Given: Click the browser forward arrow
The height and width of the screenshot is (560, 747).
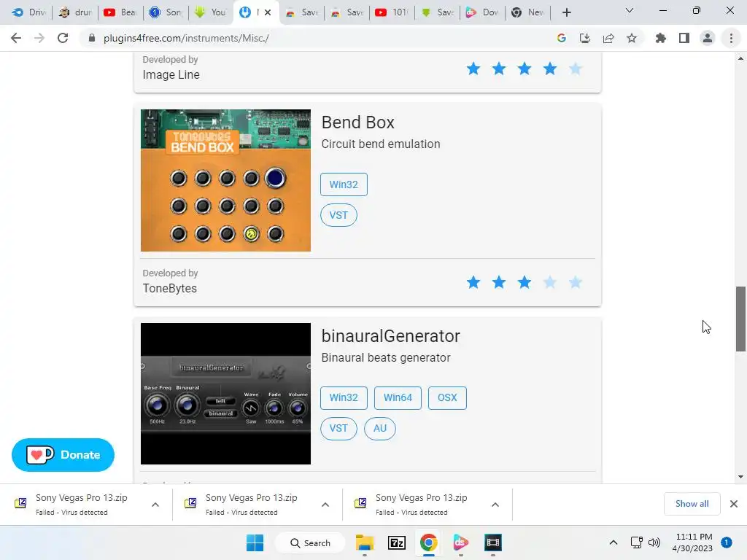Looking at the screenshot, I should coord(39,38).
